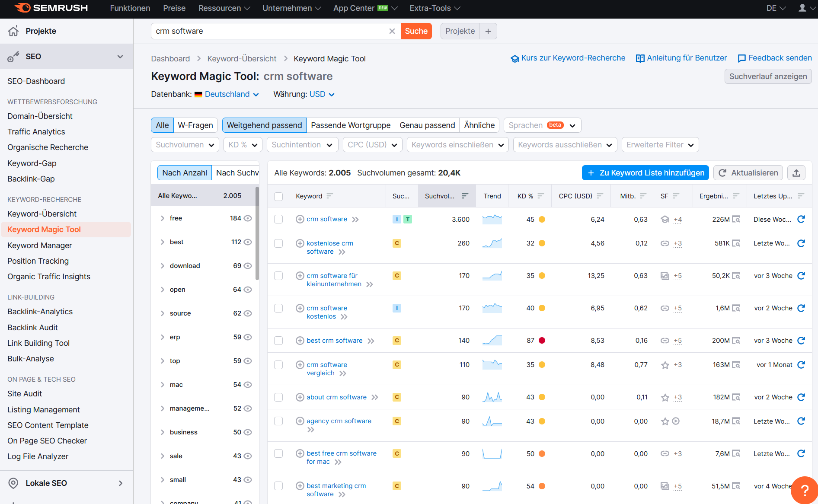Clear the search field with the X icon
The height and width of the screenshot is (504, 818).
(x=392, y=31)
